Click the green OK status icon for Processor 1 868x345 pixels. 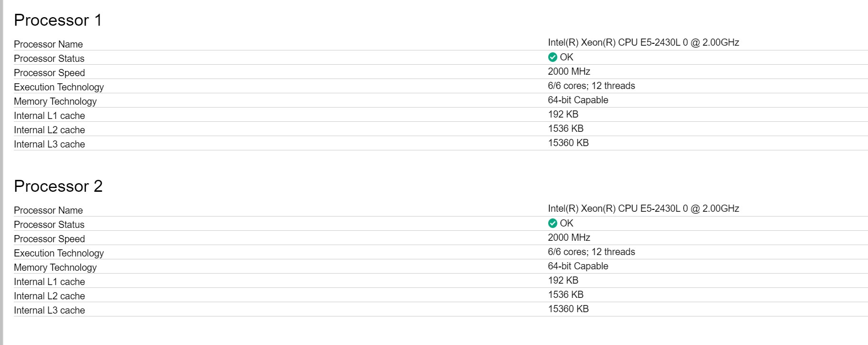[x=552, y=57]
